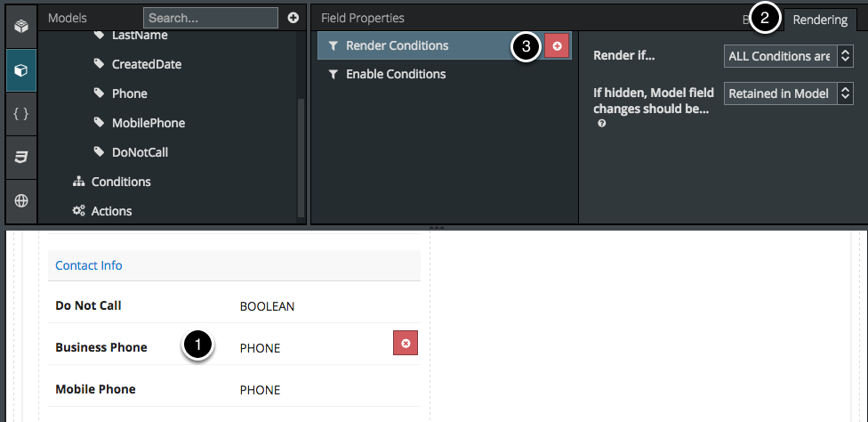
Task: Click the globe icon in the sidebar
Action: tap(21, 200)
